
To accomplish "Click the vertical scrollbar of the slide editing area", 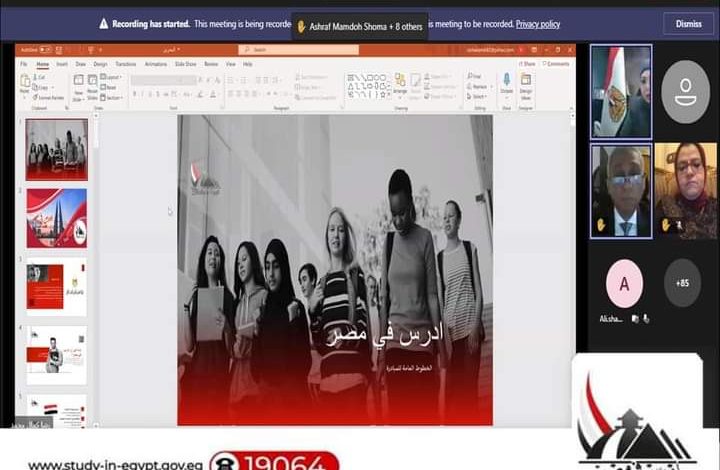I will click(573, 269).
